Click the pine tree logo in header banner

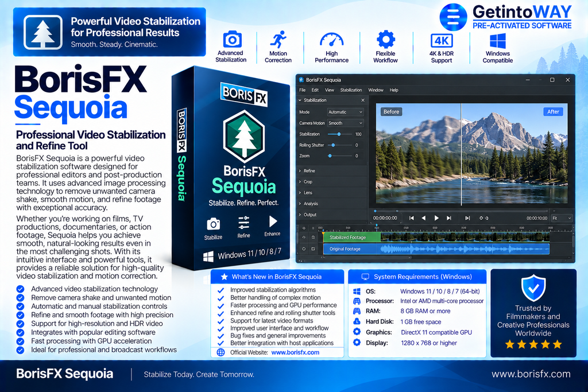pos(42,32)
